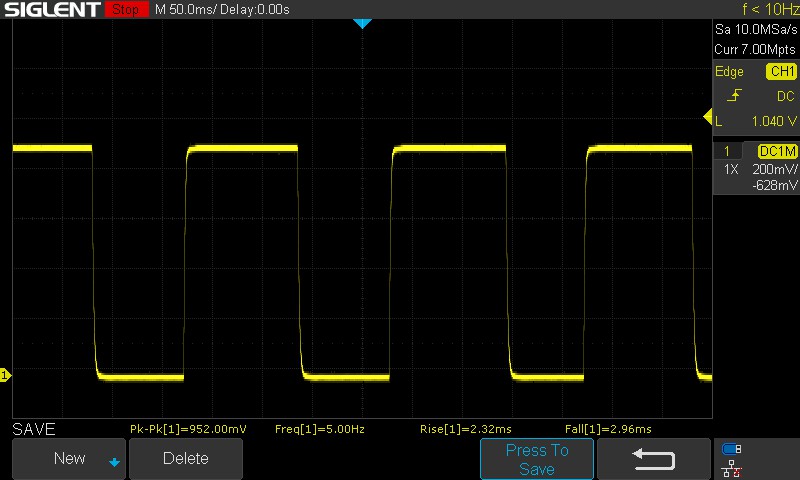Click the Delay:0.00s readout
800x480 pixels.
[255, 10]
